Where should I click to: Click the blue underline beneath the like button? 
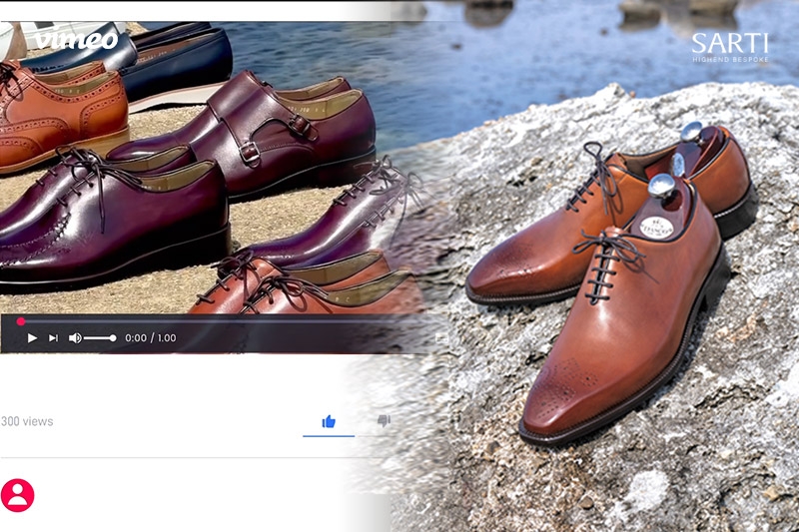(x=329, y=436)
